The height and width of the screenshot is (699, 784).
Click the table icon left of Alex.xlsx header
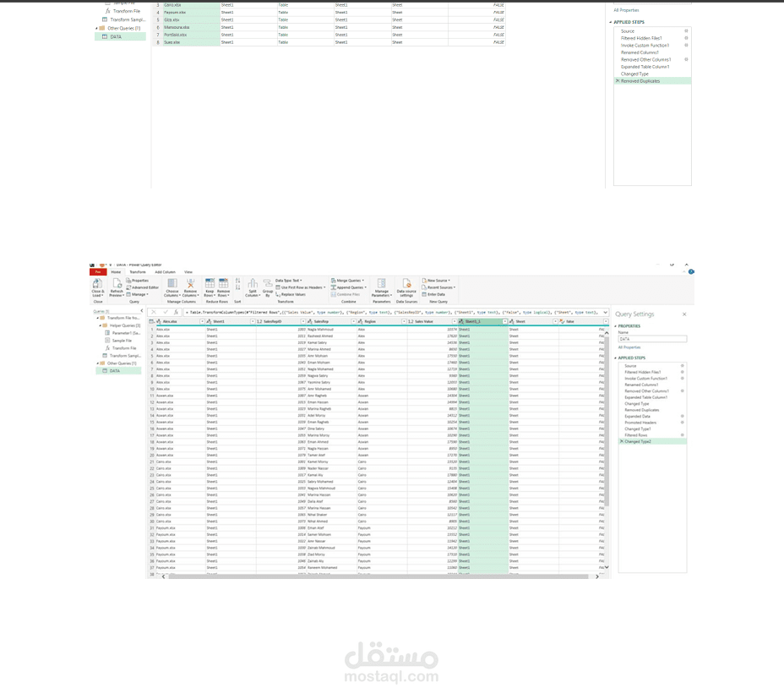point(151,322)
